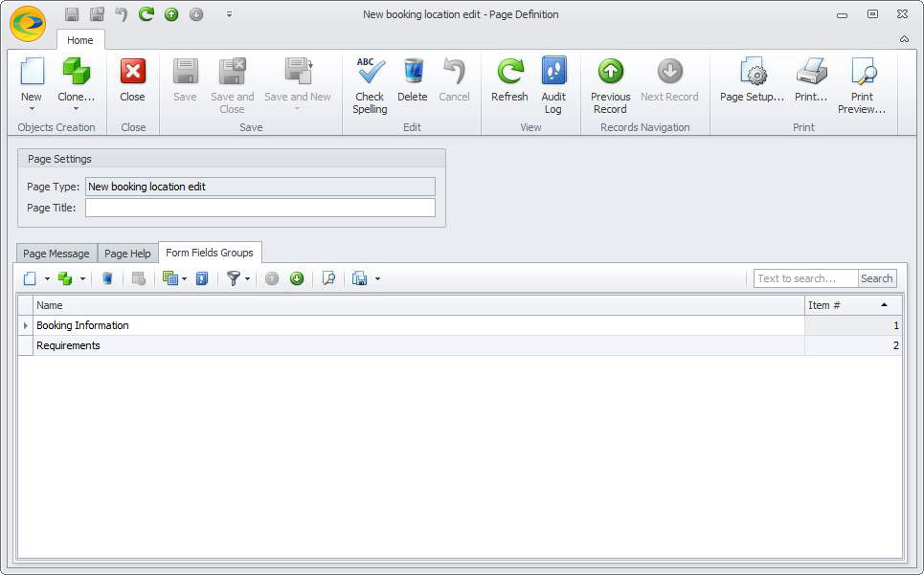This screenshot has height=575, width=924.
Task: Click the Page Title input field
Action: (x=260, y=208)
